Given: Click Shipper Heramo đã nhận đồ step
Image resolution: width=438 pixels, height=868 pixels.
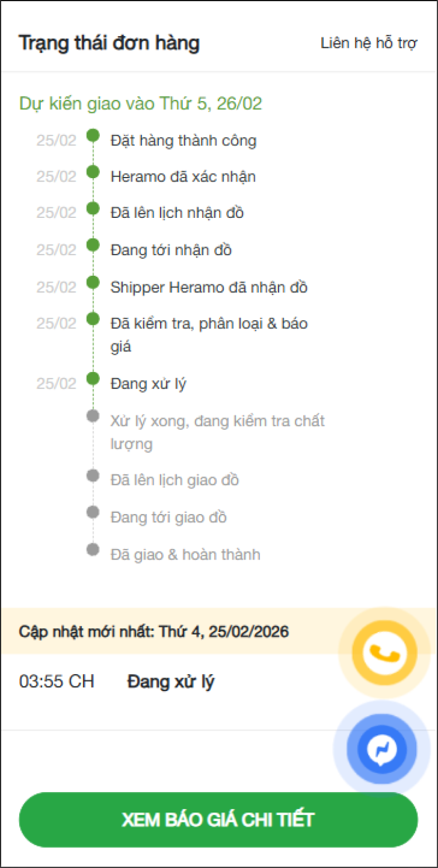Looking at the screenshot, I should (208, 287).
